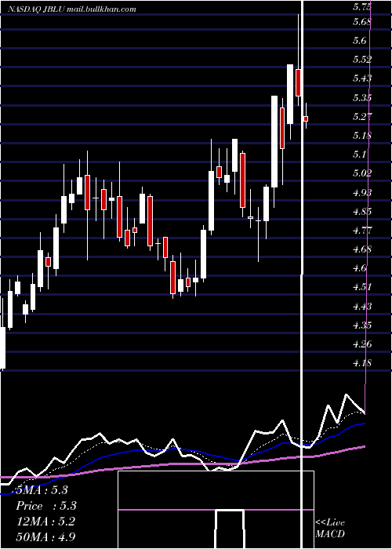
Task: Click the 5.1 price axis label
Action: (360, 154)
